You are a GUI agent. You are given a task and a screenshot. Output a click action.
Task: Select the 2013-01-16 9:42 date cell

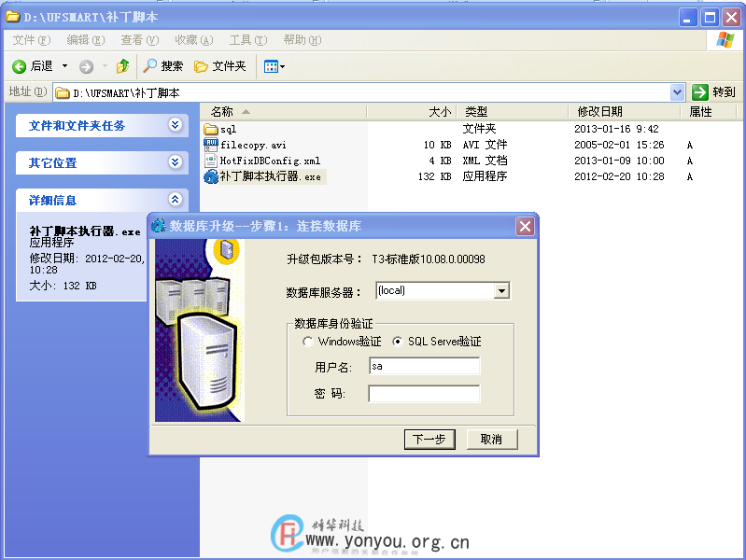[x=616, y=129]
